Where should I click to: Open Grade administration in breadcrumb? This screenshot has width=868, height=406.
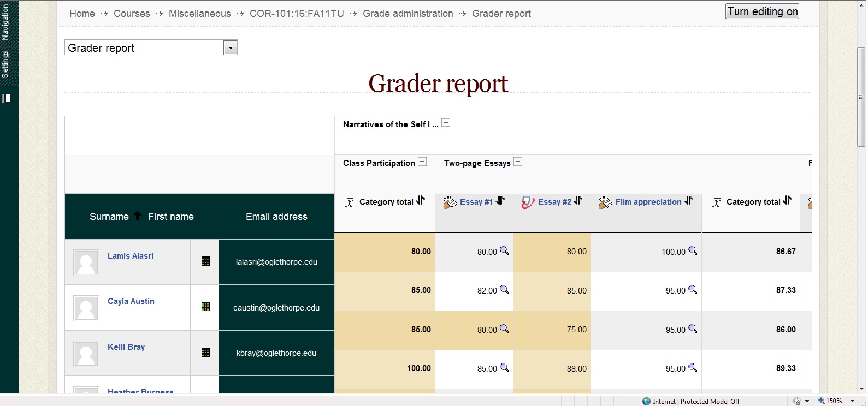408,14
